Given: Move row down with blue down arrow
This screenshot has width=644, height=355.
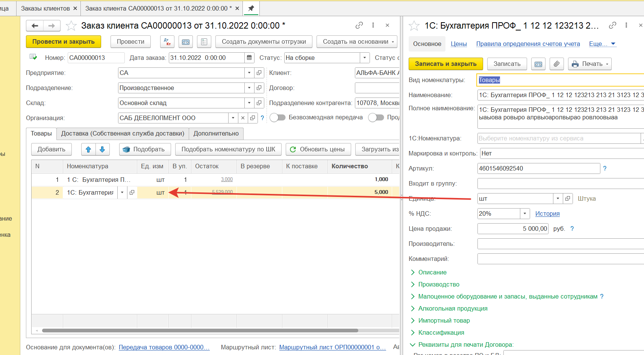Looking at the screenshot, I should (x=102, y=149).
